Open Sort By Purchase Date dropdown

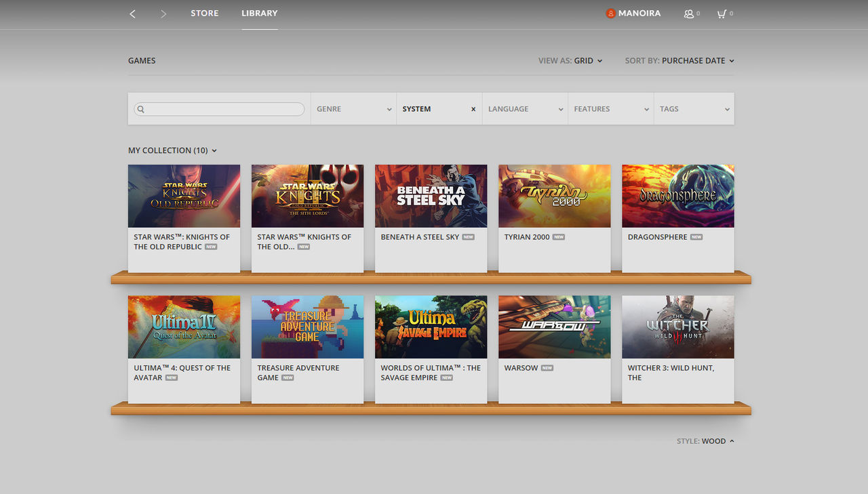tap(679, 61)
